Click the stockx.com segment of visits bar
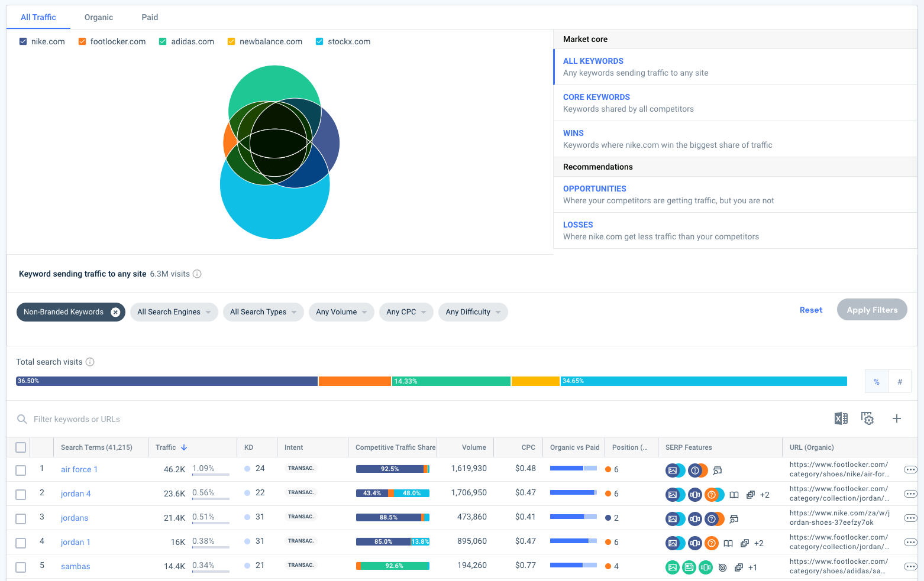The height and width of the screenshot is (581, 924). pos(704,381)
